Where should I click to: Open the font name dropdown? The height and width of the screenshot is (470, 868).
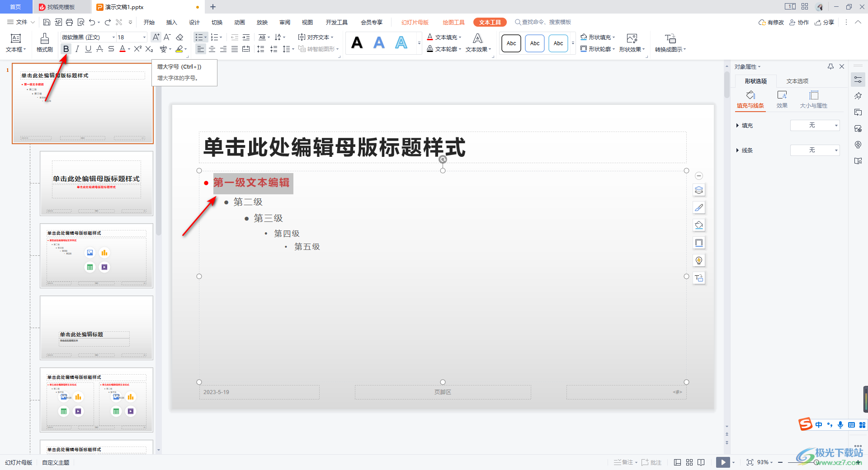(x=113, y=37)
